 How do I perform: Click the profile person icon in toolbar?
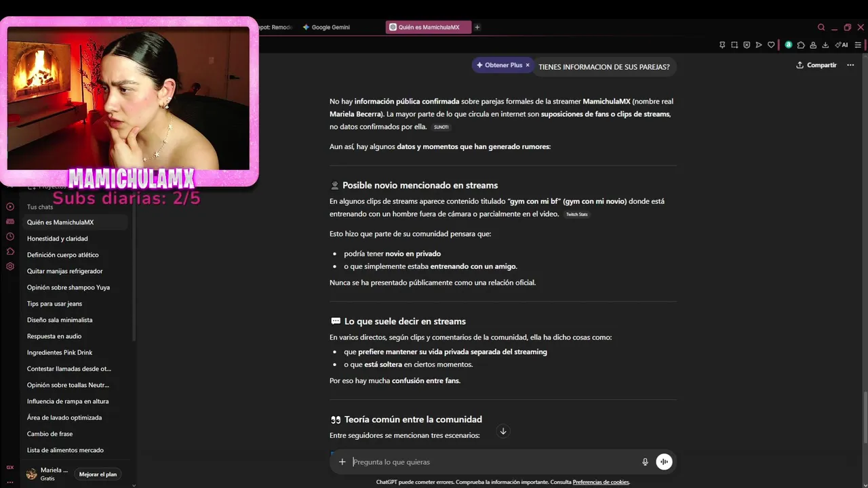click(x=813, y=45)
